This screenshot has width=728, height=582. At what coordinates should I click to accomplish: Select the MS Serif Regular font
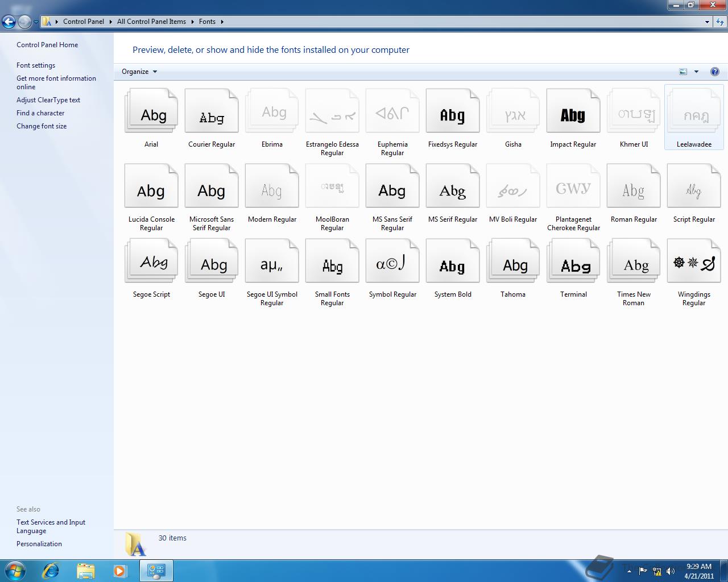pyautogui.click(x=453, y=186)
